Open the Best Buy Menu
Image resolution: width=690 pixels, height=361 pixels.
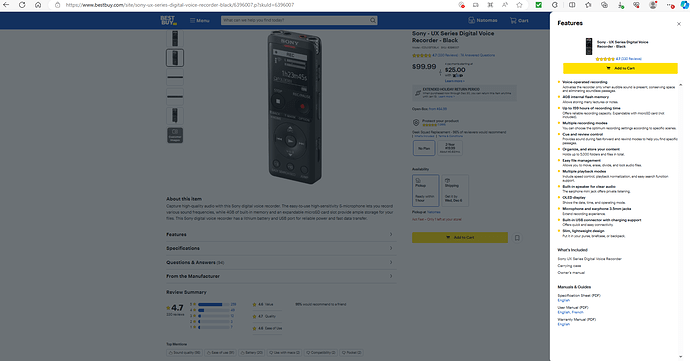coord(199,20)
